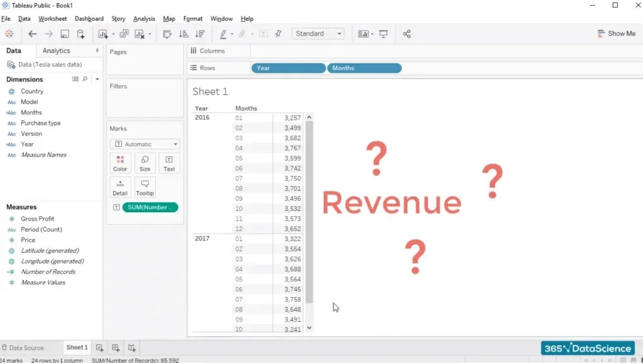This screenshot has height=364, width=643.
Task: Click the Presentation Mode icon
Action: pyautogui.click(x=383, y=34)
